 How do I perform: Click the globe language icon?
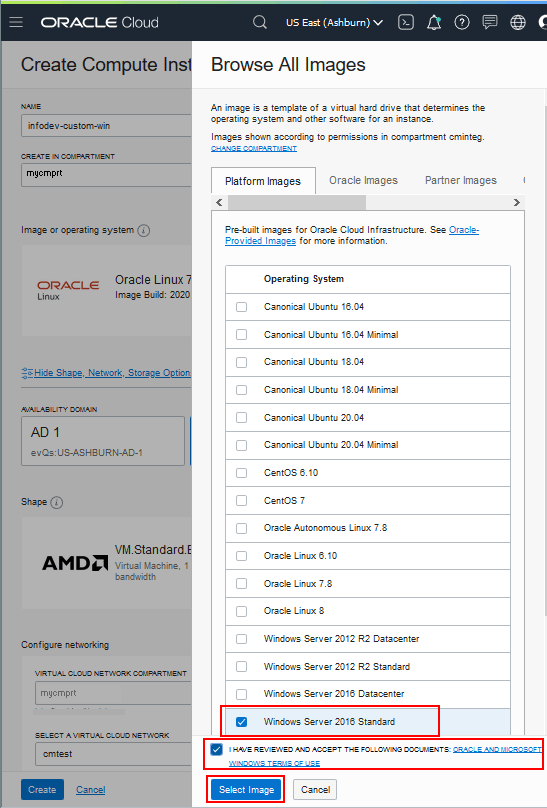(x=518, y=22)
